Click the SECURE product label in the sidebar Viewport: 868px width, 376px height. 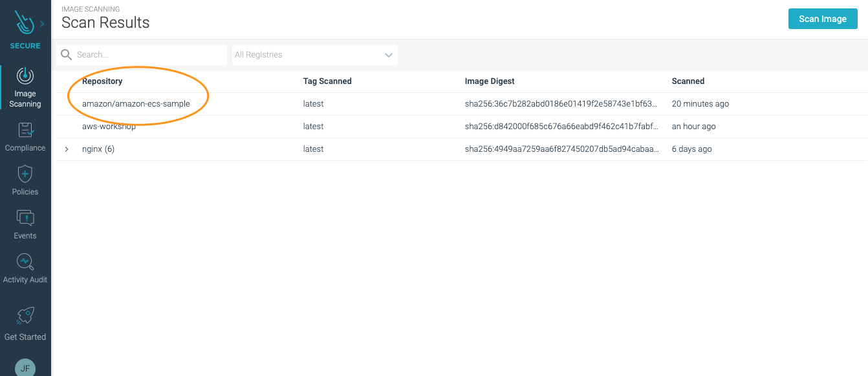coord(25,46)
